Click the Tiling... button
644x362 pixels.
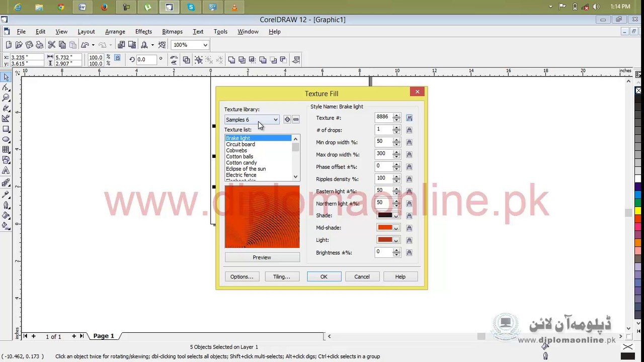pos(282,277)
